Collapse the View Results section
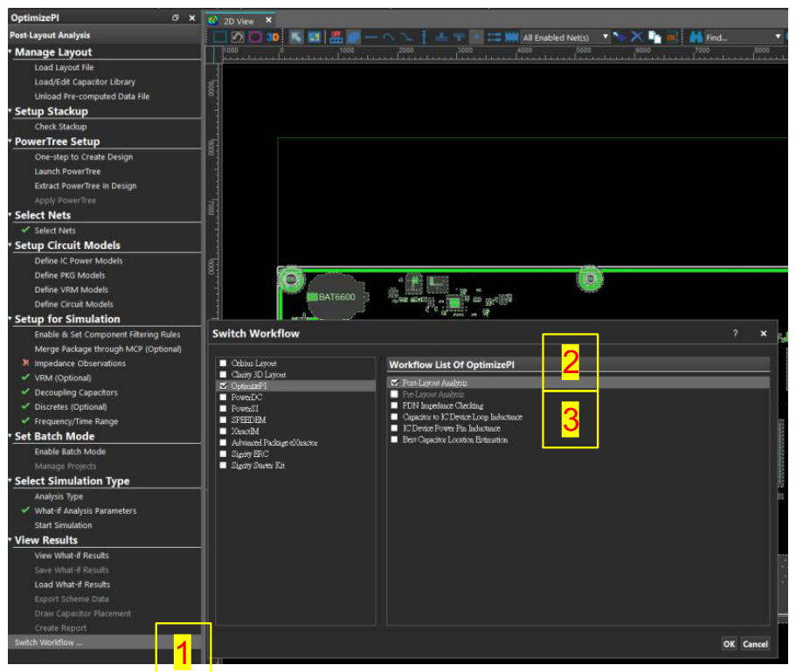Viewport: 796px width, 672px height. (x=10, y=540)
